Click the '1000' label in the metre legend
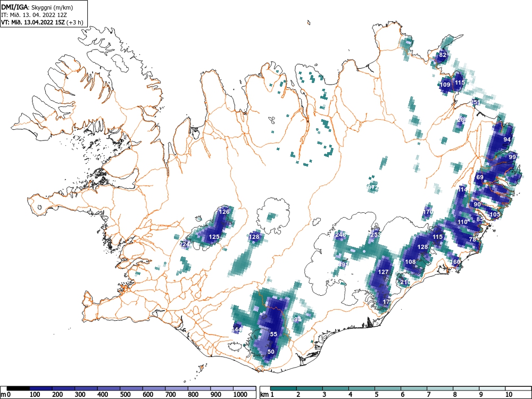This screenshot has height=399, width=532. click(240, 395)
